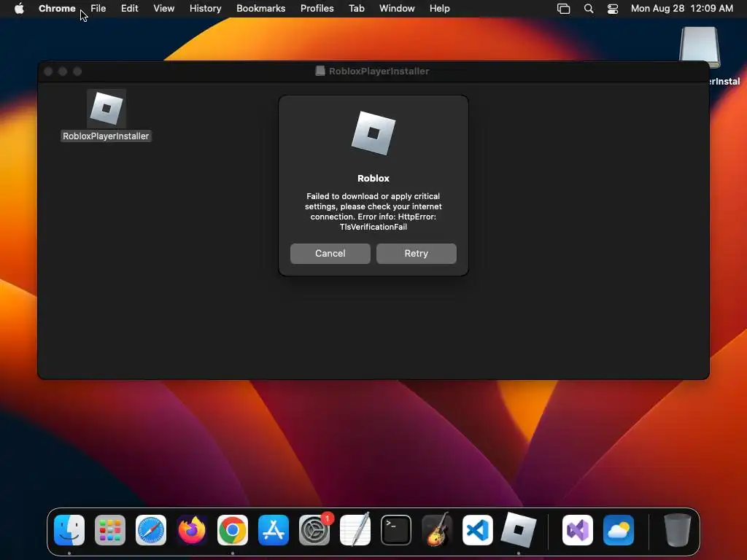The width and height of the screenshot is (747, 560).
Task: Open the File menu
Action: pos(98,9)
